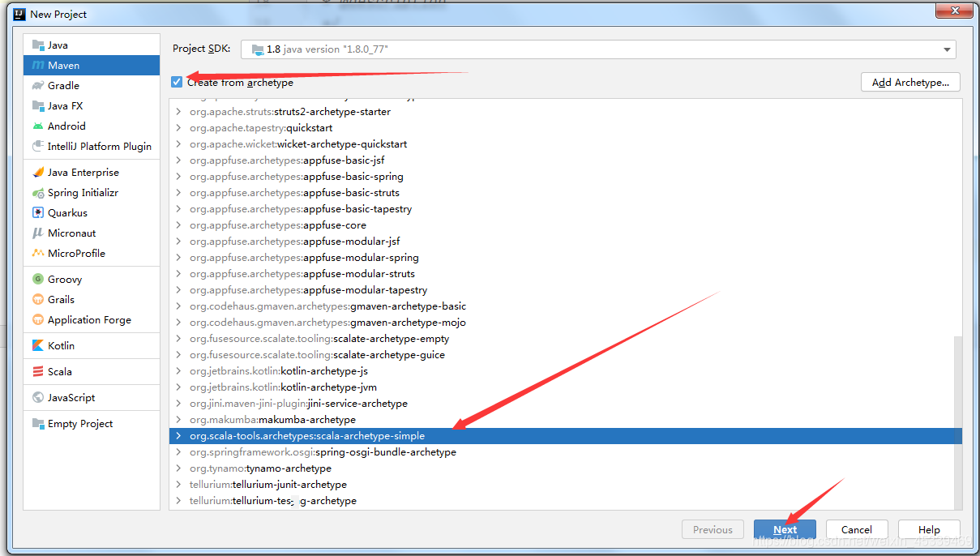Select tellurium-junit-archetype row
The width and height of the screenshot is (980, 556).
coord(566,485)
